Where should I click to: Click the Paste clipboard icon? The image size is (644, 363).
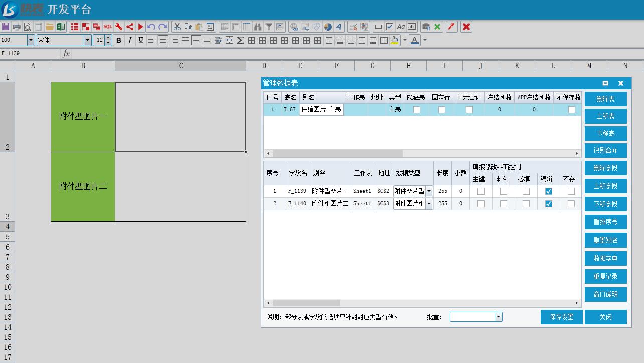(x=199, y=27)
